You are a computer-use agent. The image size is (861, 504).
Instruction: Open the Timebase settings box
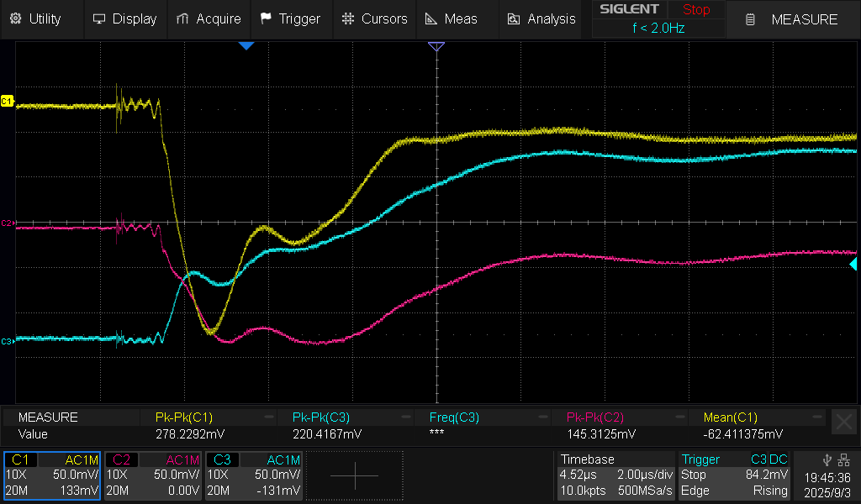(x=615, y=475)
